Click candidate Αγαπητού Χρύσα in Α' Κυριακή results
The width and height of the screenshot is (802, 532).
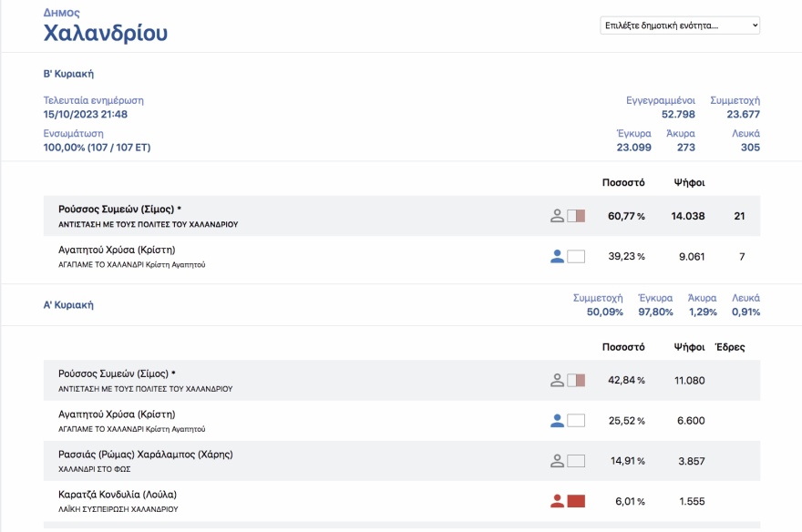coord(116,414)
